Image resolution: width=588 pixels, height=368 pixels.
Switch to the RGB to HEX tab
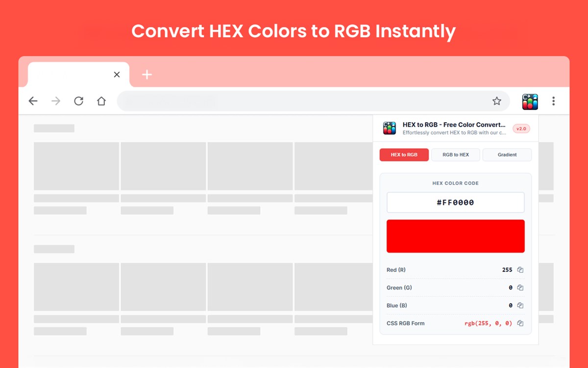pyautogui.click(x=456, y=155)
